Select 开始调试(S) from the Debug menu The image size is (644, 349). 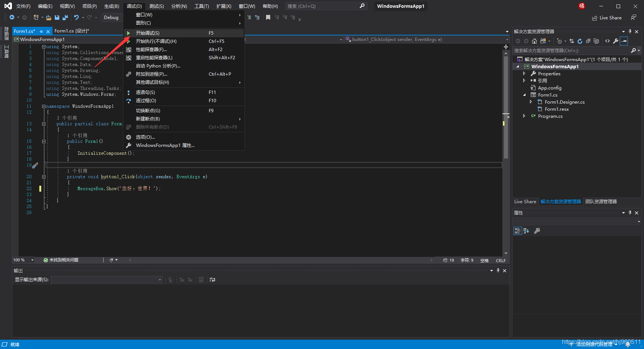point(184,33)
